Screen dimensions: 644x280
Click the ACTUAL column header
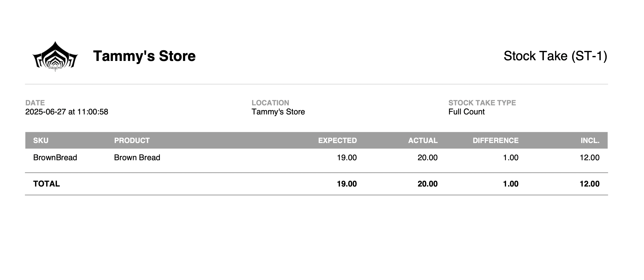pyautogui.click(x=423, y=140)
